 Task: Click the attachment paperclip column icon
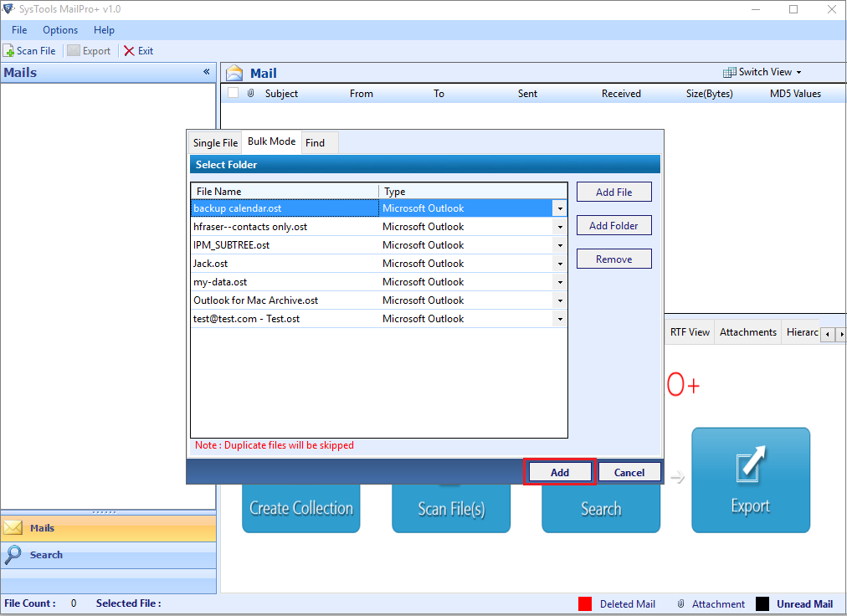pos(250,94)
